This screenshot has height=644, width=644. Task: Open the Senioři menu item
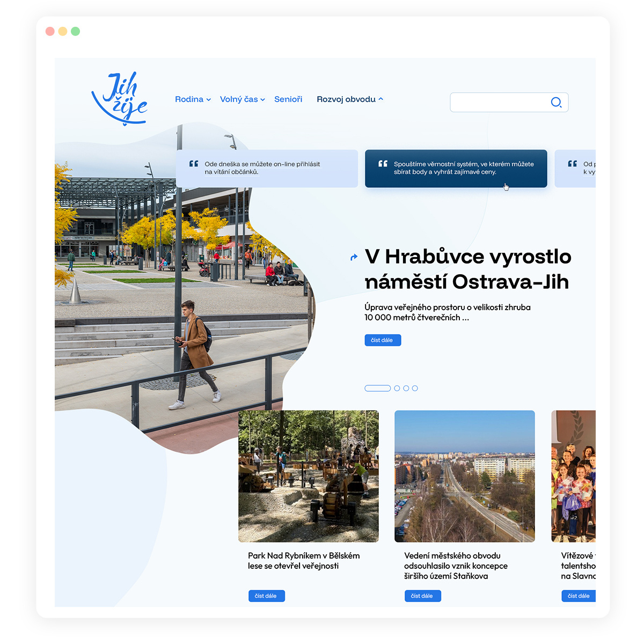tap(288, 99)
